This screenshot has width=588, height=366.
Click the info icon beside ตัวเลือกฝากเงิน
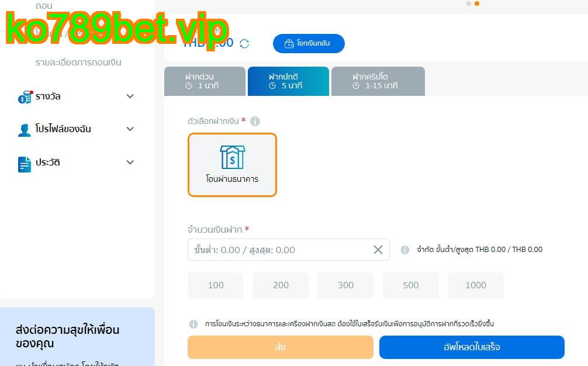[x=255, y=121]
